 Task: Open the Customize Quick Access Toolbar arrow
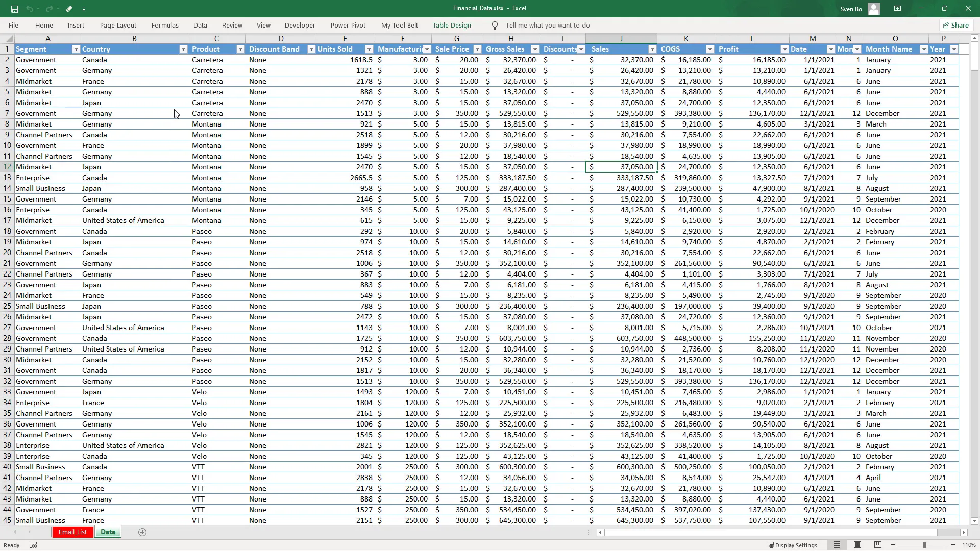tap(84, 9)
